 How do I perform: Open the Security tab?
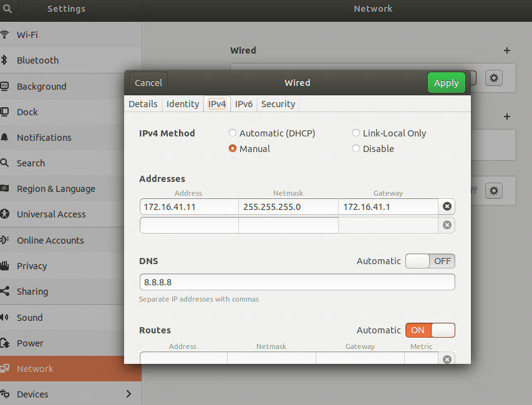click(x=278, y=104)
